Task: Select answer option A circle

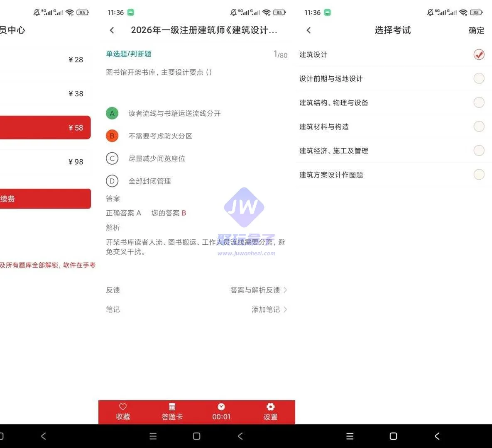Action: (112, 113)
